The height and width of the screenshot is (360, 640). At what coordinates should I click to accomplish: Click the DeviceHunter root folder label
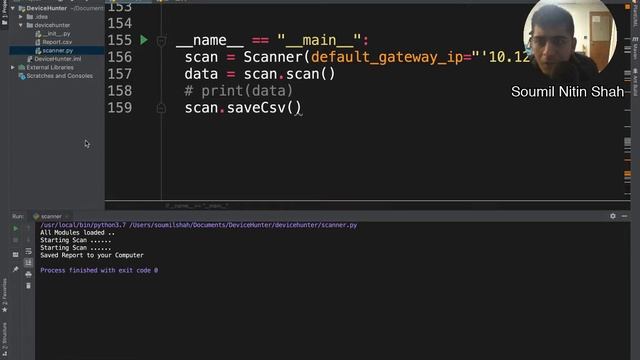[x=47, y=8]
